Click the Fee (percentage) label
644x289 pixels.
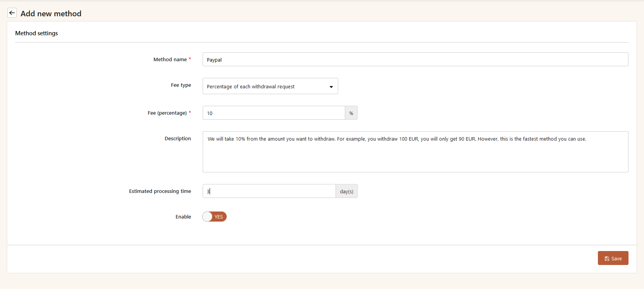click(x=167, y=113)
